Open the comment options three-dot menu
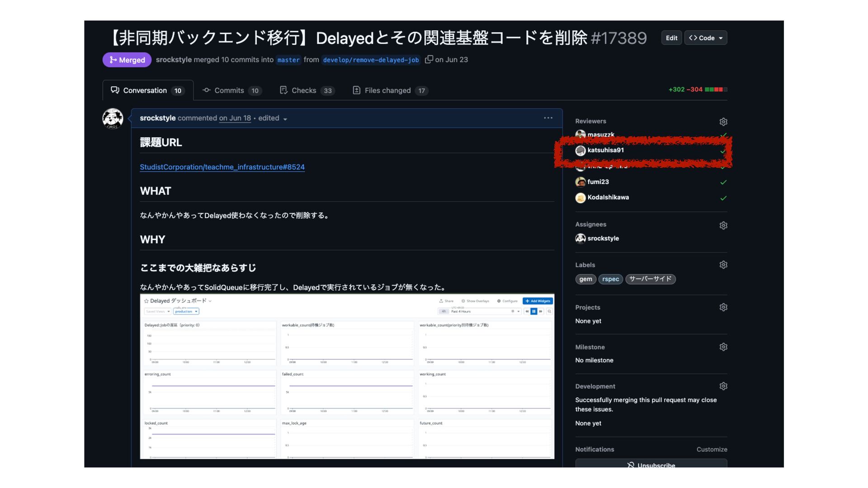Image resolution: width=868 pixels, height=488 pixels. pyautogui.click(x=548, y=118)
